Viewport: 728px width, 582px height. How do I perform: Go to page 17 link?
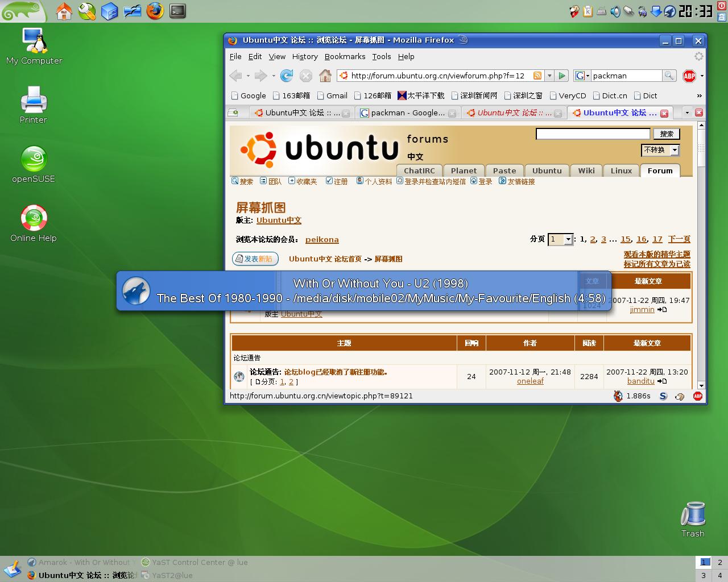pyautogui.click(x=657, y=239)
